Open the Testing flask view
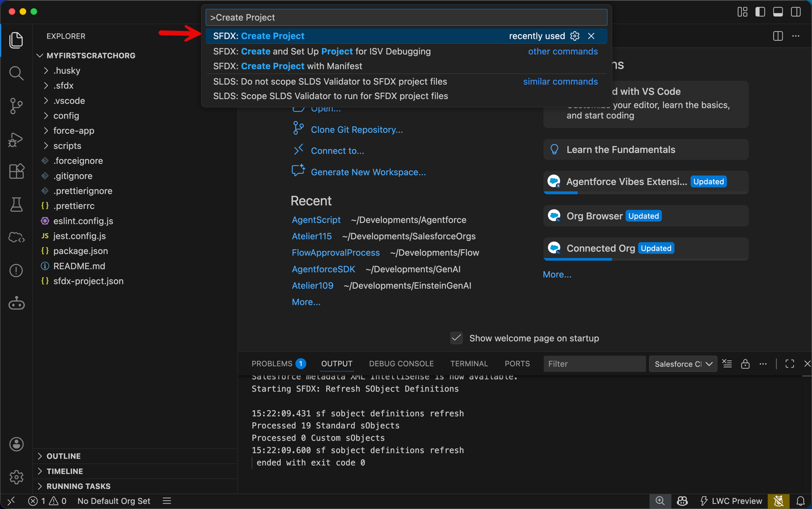The width and height of the screenshot is (812, 509). click(16, 205)
